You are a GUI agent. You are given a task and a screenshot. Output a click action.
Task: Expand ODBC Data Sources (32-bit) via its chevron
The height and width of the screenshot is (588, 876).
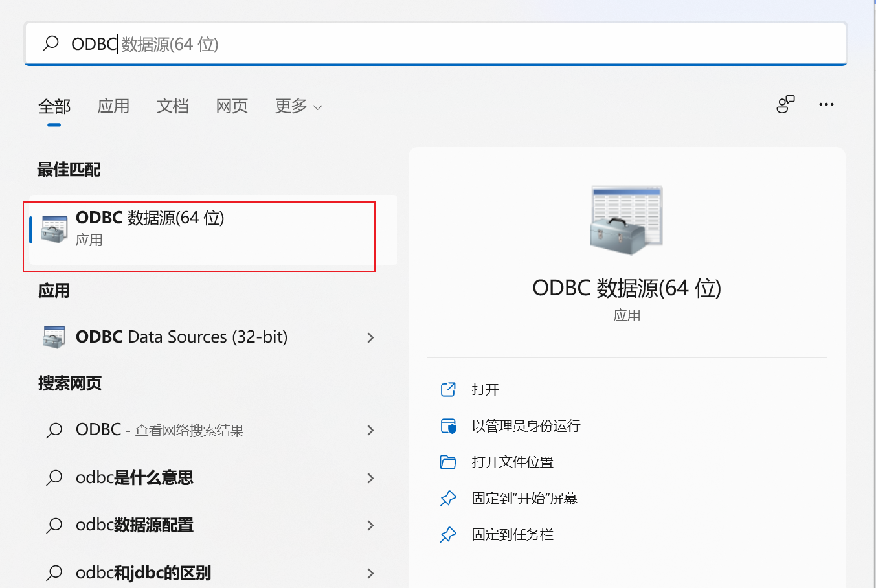370,337
